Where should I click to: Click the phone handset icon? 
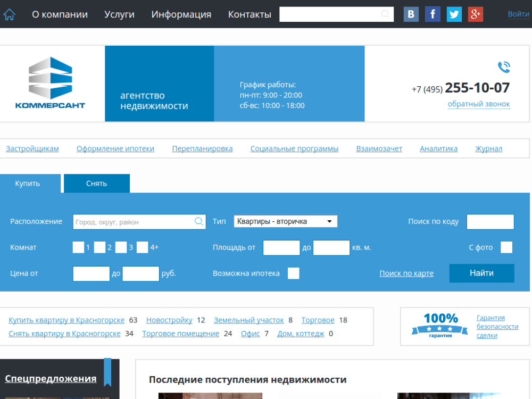click(504, 67)
